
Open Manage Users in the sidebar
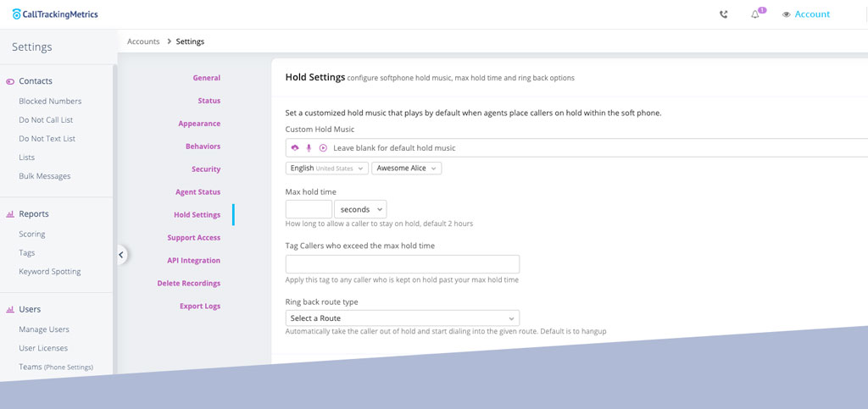click(x=44, y=329)
